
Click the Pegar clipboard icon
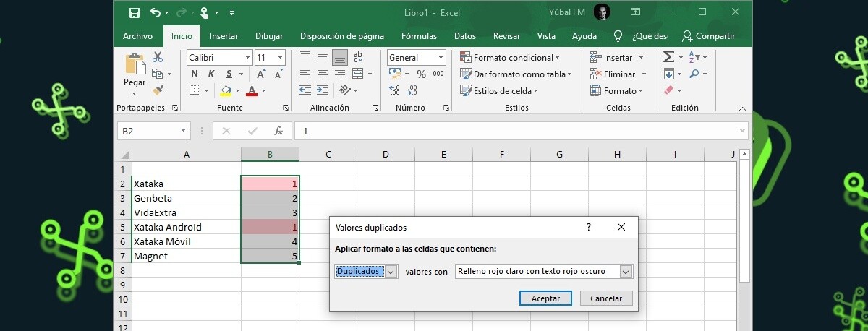tap(135, 64)
